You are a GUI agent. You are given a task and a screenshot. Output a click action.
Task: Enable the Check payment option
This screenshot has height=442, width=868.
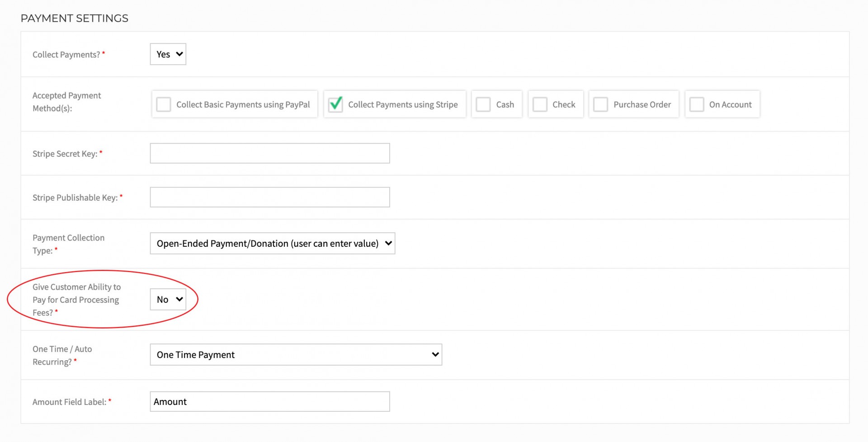(x=540, y=104)
